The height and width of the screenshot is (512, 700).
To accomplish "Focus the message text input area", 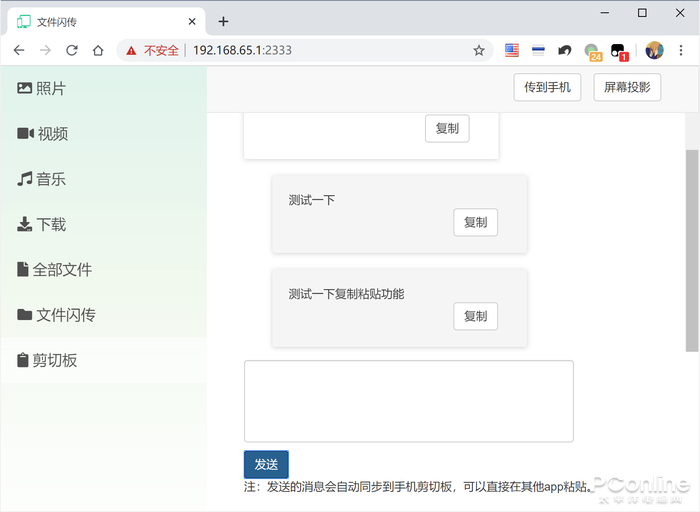I will (409, 401).
